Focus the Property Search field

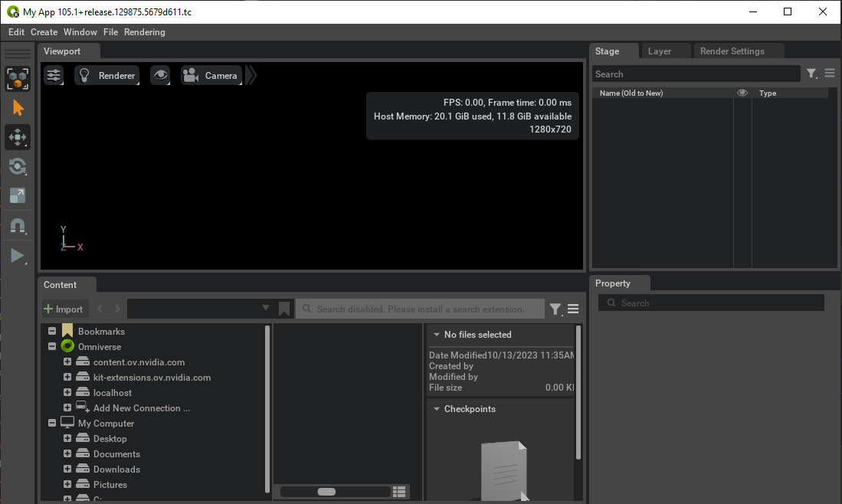(711, 303)
